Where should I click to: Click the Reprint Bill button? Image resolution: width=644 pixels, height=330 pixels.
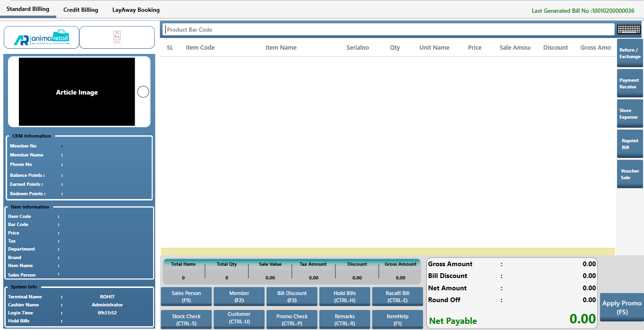[x=630, y=144]
